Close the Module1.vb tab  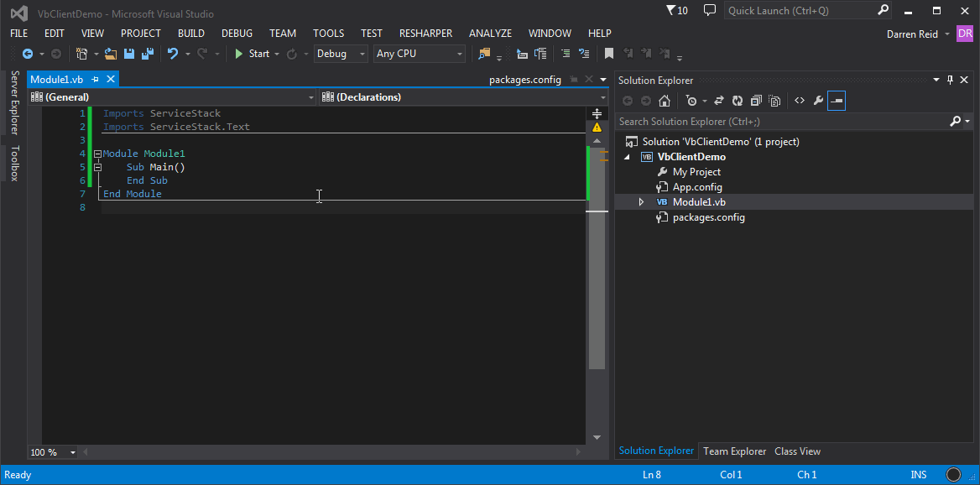[111, 80]
